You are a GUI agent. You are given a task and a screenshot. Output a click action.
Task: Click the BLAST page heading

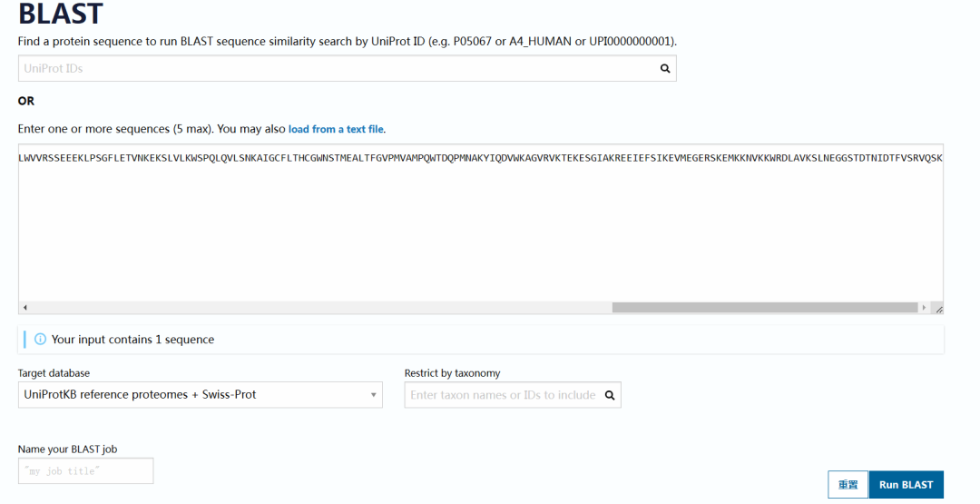(61, 14)
